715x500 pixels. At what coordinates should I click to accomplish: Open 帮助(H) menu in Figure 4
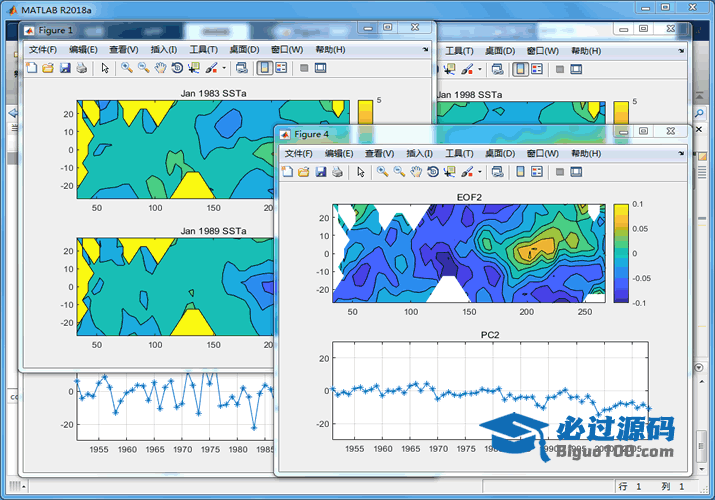(586, 154)
